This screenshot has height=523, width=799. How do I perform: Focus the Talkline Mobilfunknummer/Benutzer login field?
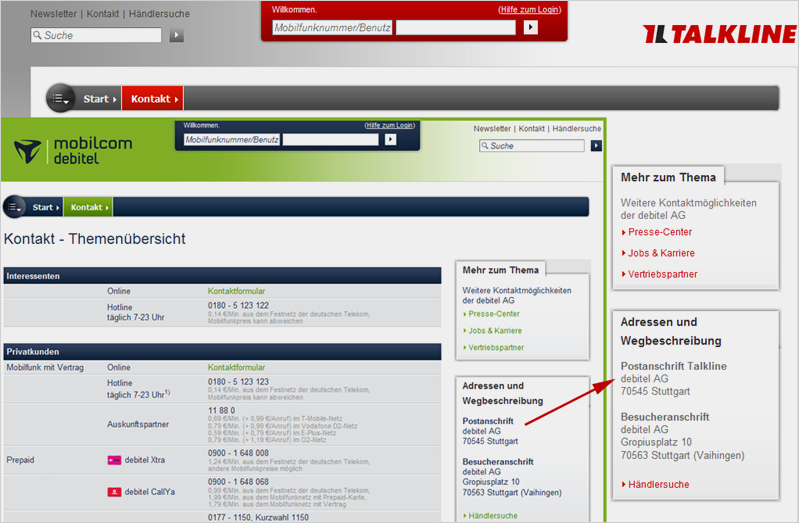point(331,28)
